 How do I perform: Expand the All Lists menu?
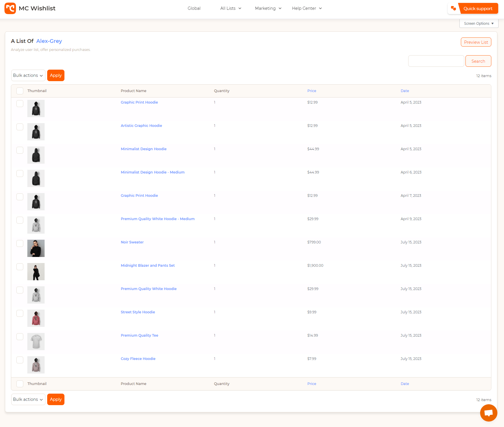pyautogui.click(x=231, y=8)
